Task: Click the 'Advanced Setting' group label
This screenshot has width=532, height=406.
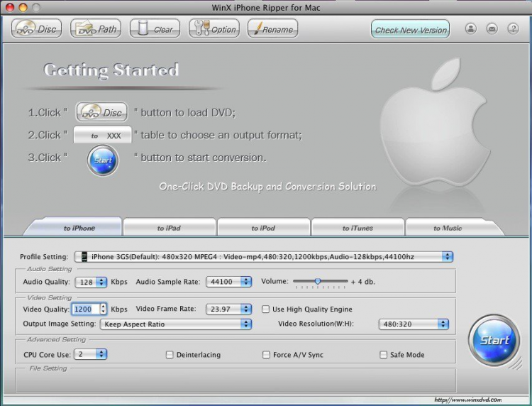Action: point(56,339)
